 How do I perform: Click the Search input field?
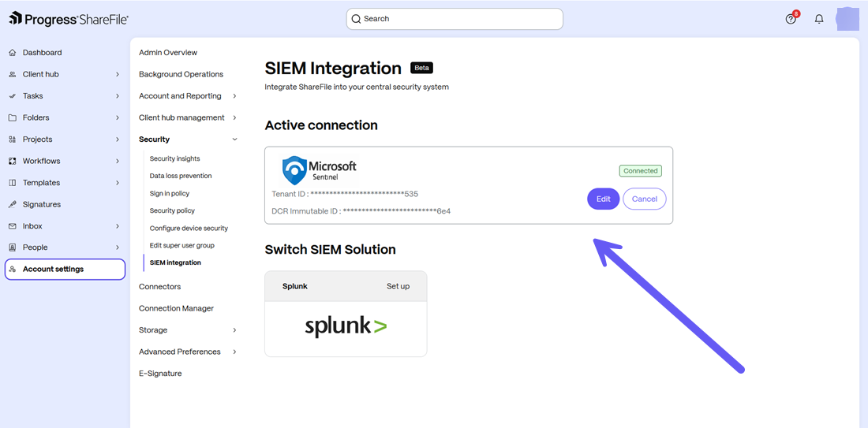[x=455, y=19]
